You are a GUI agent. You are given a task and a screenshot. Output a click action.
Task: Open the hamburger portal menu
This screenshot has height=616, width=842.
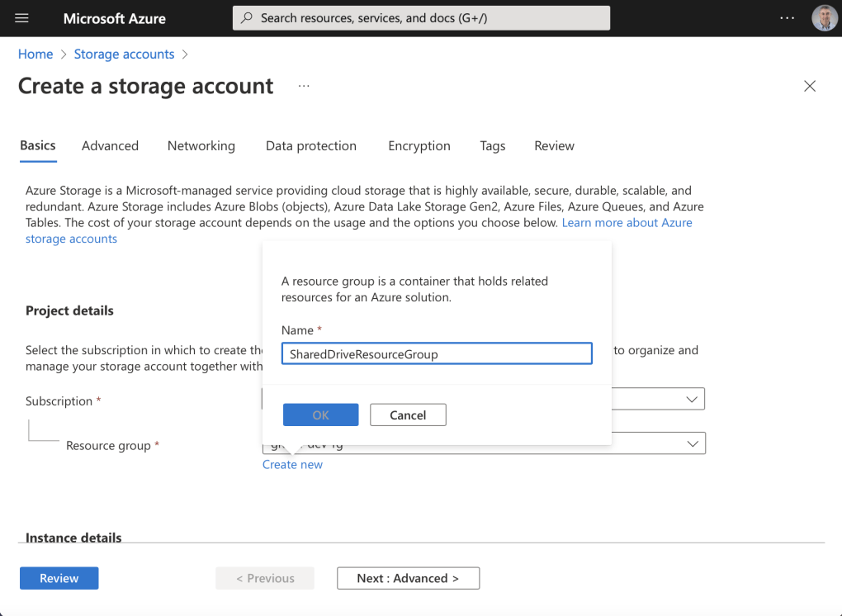[22, 18]
